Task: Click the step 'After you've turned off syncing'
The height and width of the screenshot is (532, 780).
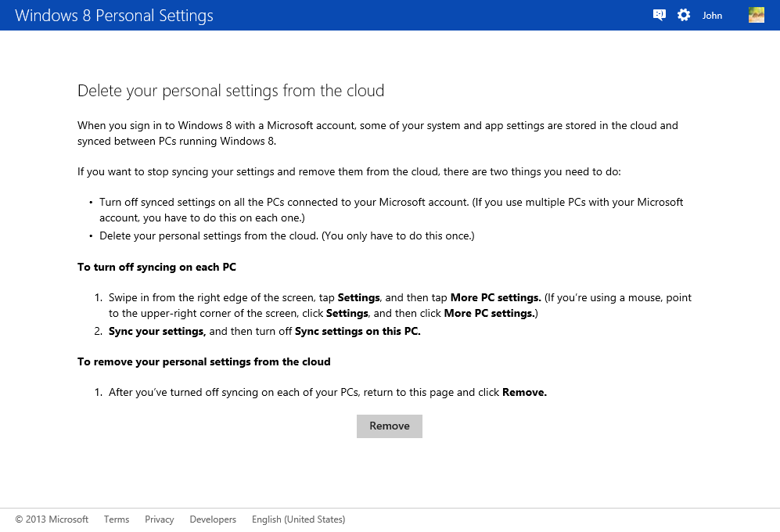Action: coord(328,392)
